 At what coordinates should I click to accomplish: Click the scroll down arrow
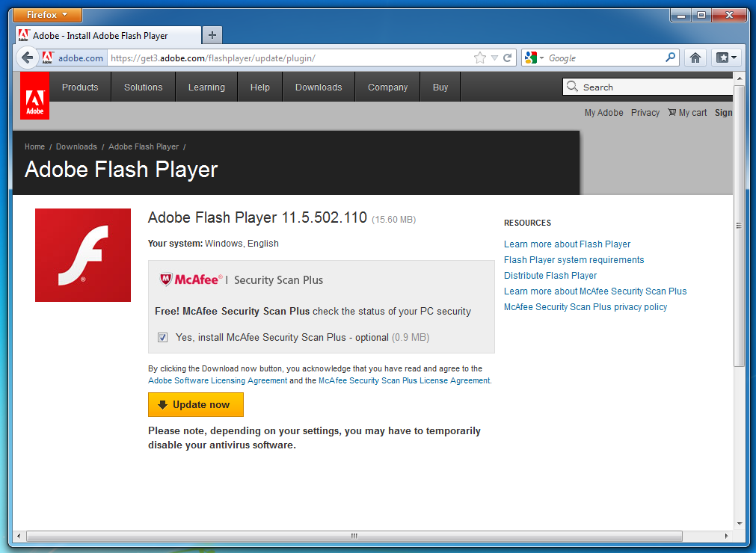pos(739,524)
